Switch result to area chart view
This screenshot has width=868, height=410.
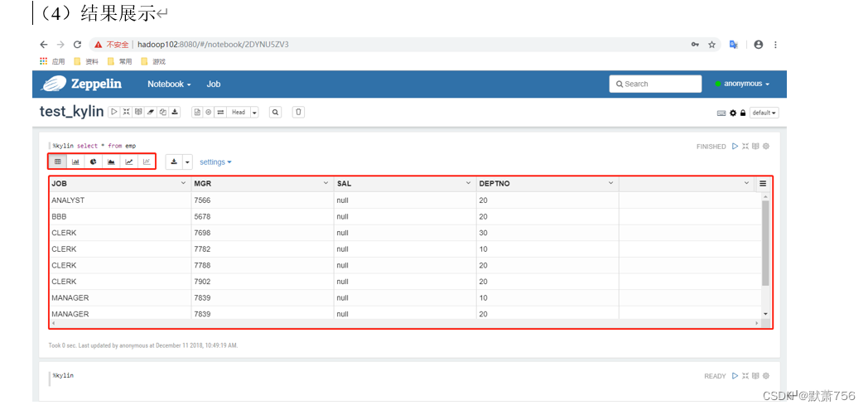click(x=111, y=162)
